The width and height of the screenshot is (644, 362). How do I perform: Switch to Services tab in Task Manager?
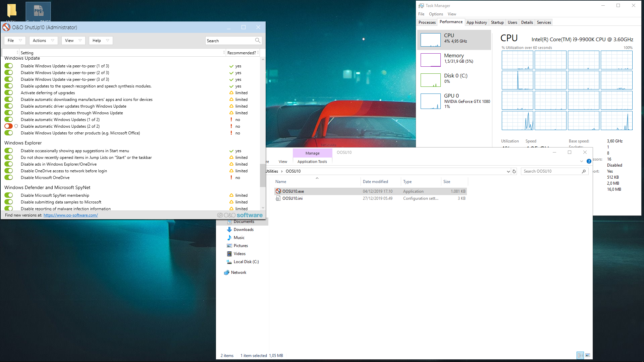click(x=544, y=22)
